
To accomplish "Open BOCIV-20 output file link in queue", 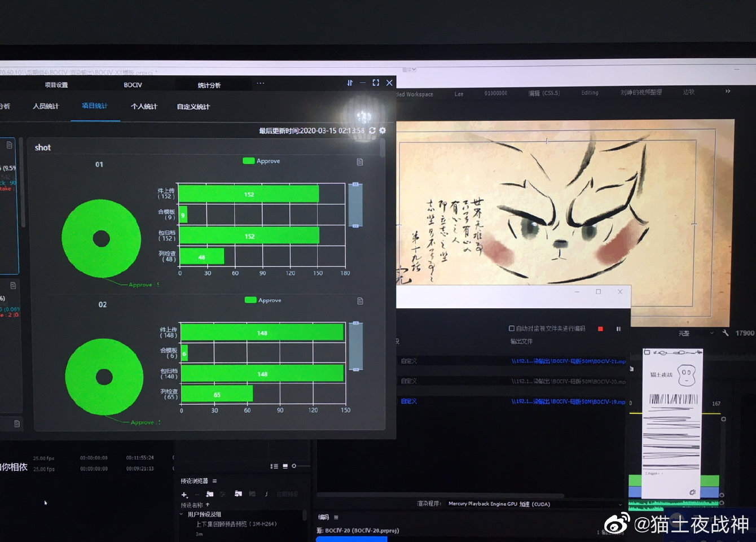I will click(x=568, y=382).
